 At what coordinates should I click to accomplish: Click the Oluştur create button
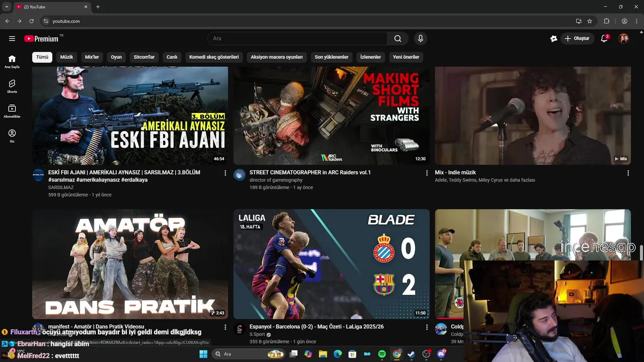(578, 39)
